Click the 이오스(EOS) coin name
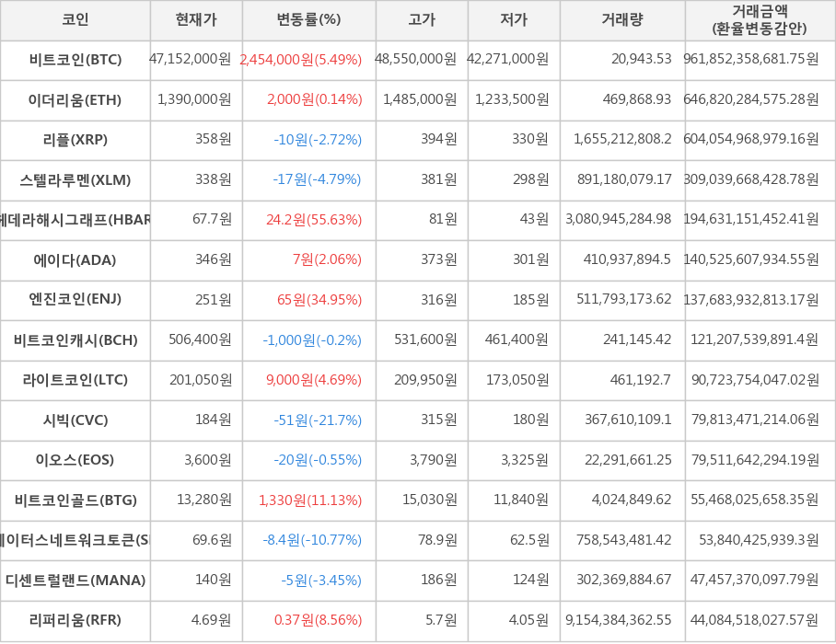This screenshot has height=644, width=836. (75, 460)
